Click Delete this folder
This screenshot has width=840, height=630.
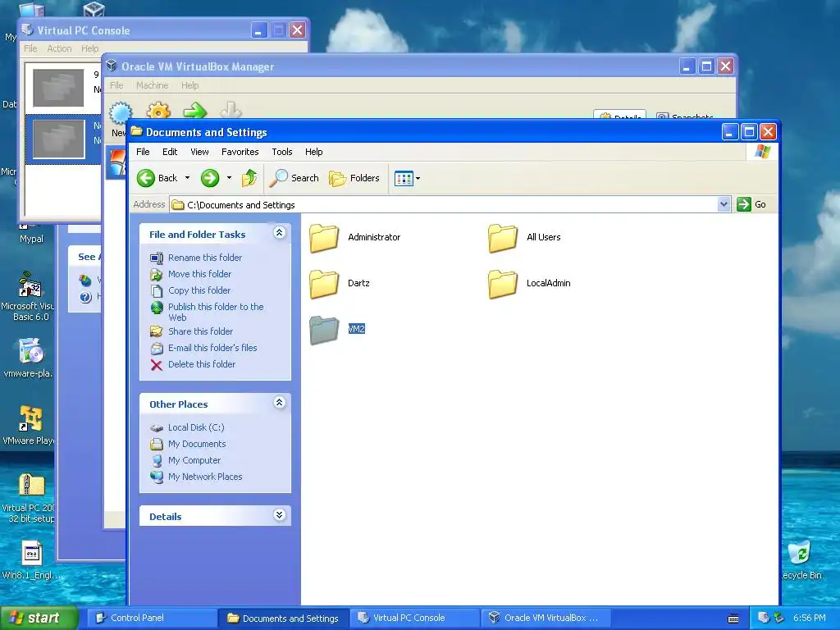click(202, 364)
